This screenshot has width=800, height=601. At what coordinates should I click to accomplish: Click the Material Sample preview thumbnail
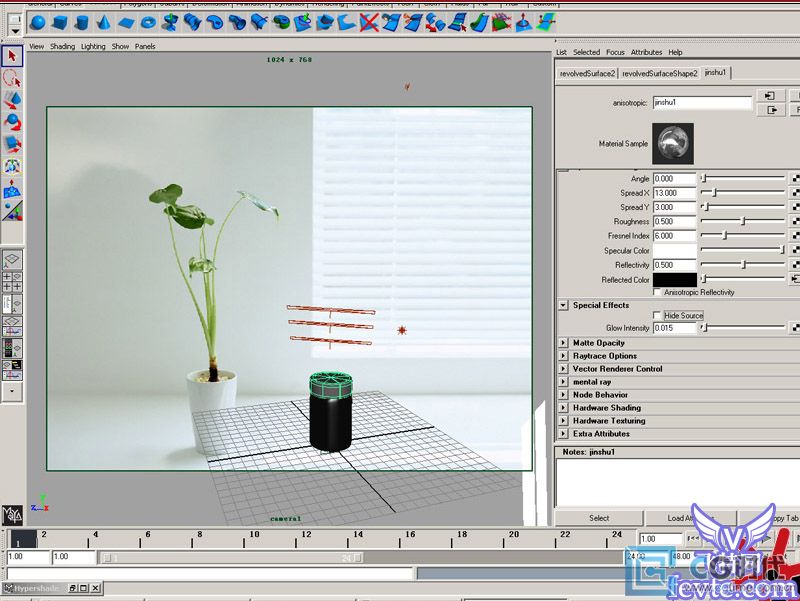coord(673,143)
